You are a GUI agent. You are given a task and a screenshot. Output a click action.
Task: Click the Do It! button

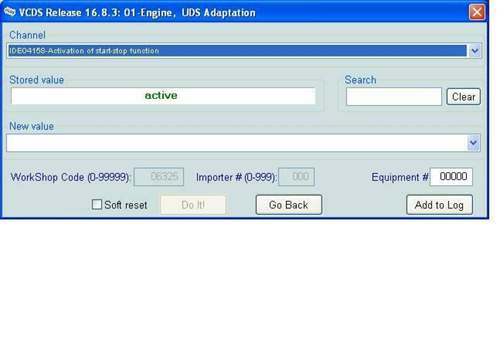193,205
